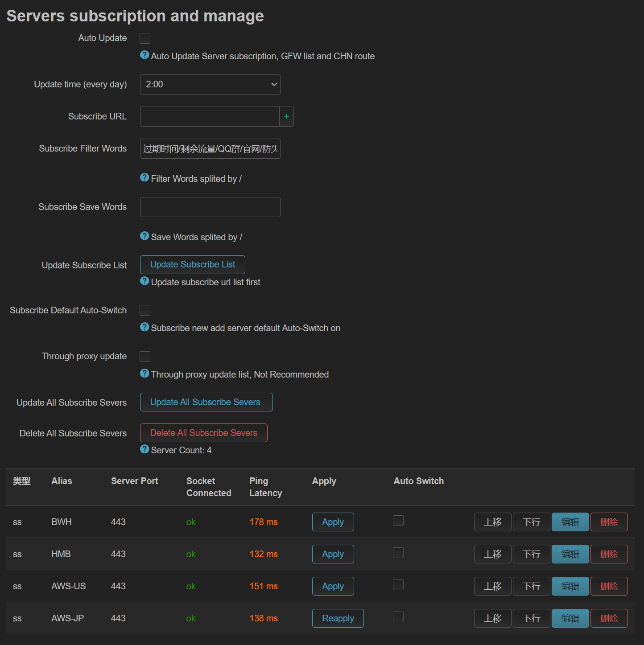The width and height of the screenshot is (644, 645).
Task: Check the Through proxy update box
Action: tap(145, 357)
